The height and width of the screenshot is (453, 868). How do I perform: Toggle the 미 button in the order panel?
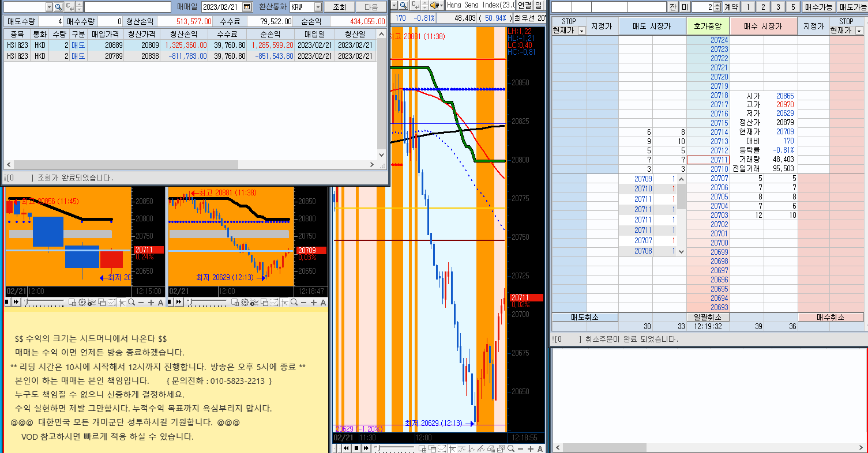[685, 7]
